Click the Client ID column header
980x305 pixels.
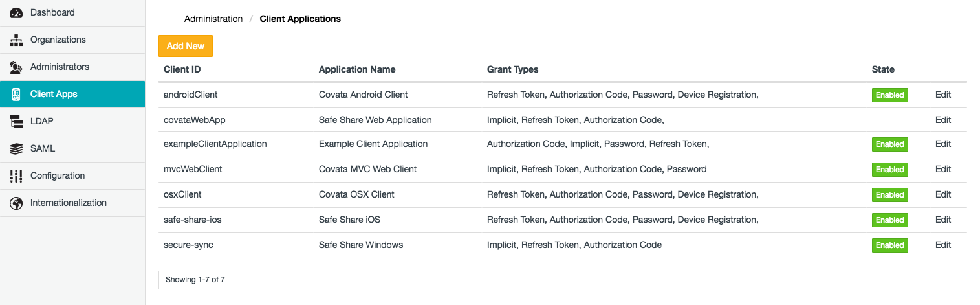(186, 69)
